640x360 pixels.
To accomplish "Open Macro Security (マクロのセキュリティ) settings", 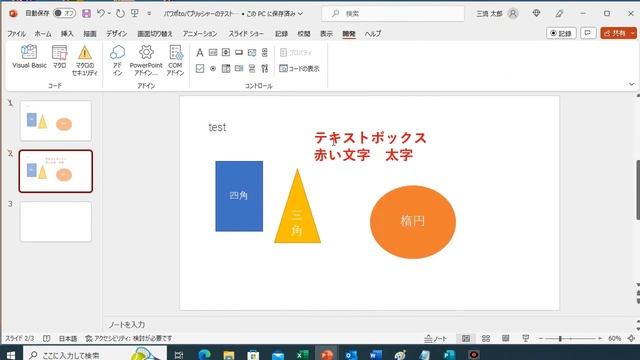I will [84, 60].
